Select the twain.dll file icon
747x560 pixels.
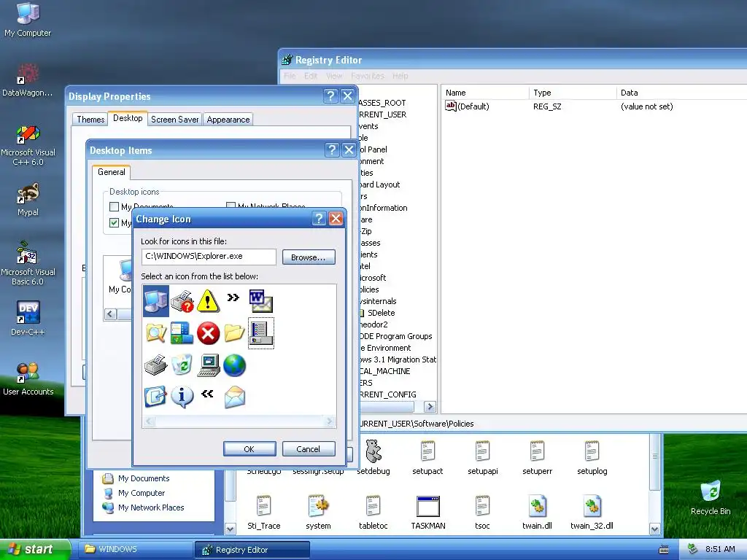pos(538,513)
